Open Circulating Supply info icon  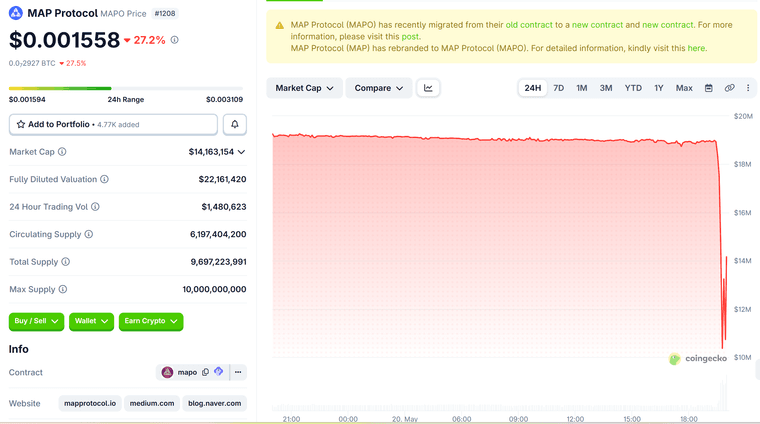click(x=89, y=235)
